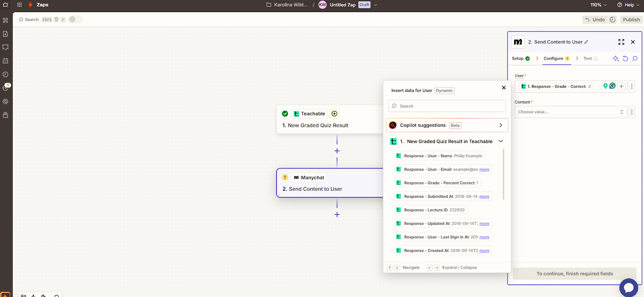Screen dimensions: 644x297
Task: Open dropdown arrow next to Draft badge
Action: click(376, 5)
